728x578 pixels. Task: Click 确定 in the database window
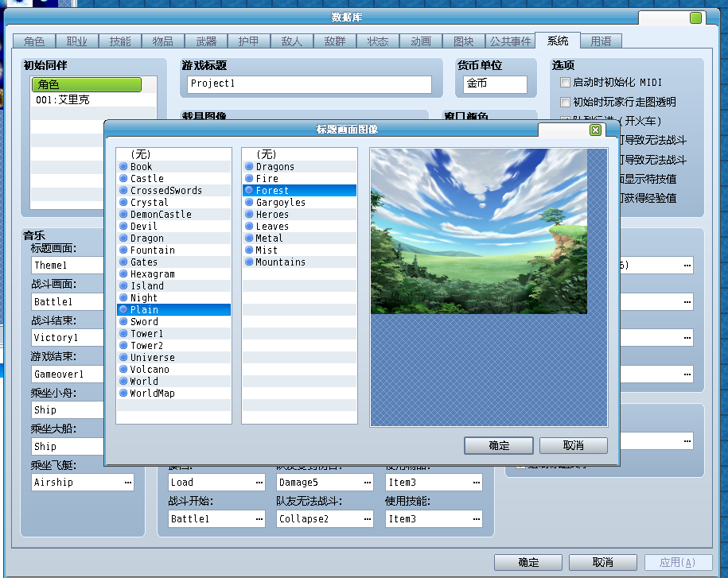[x=528, y=563]
